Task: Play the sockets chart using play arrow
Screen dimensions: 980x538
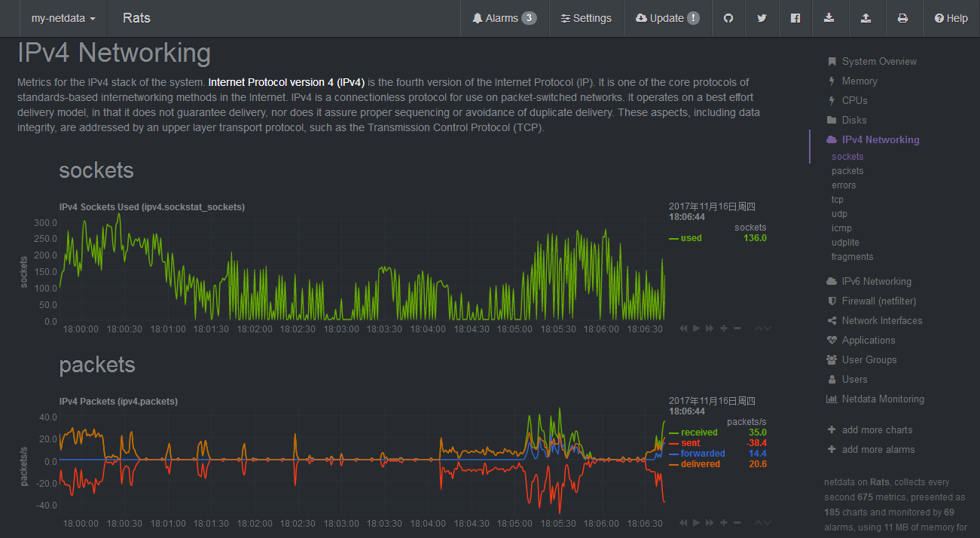Action: coord(697,328)
